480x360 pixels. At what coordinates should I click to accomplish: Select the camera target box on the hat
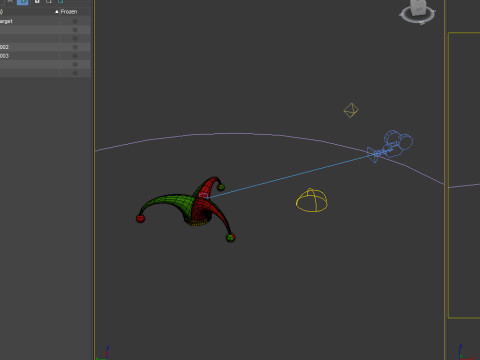[203, 196]
